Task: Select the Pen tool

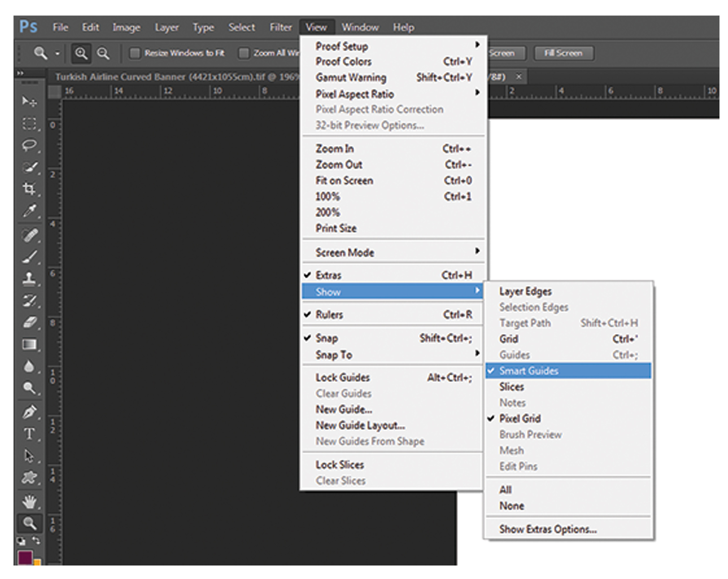Action: coord(29,412)
